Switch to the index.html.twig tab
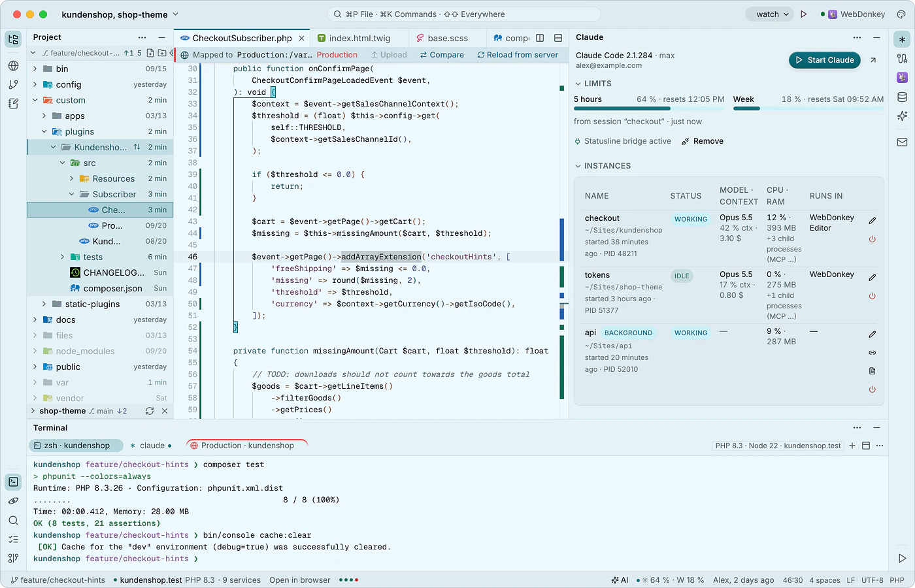 click(359, 38)
